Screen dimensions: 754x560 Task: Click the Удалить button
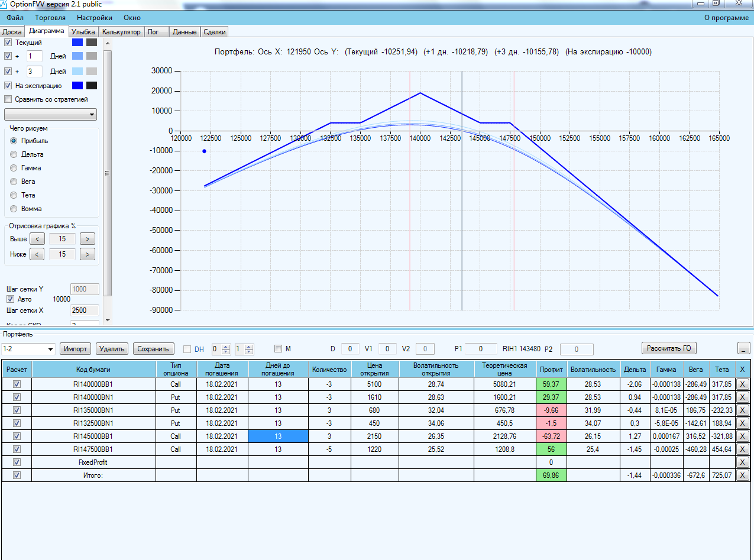112,349
